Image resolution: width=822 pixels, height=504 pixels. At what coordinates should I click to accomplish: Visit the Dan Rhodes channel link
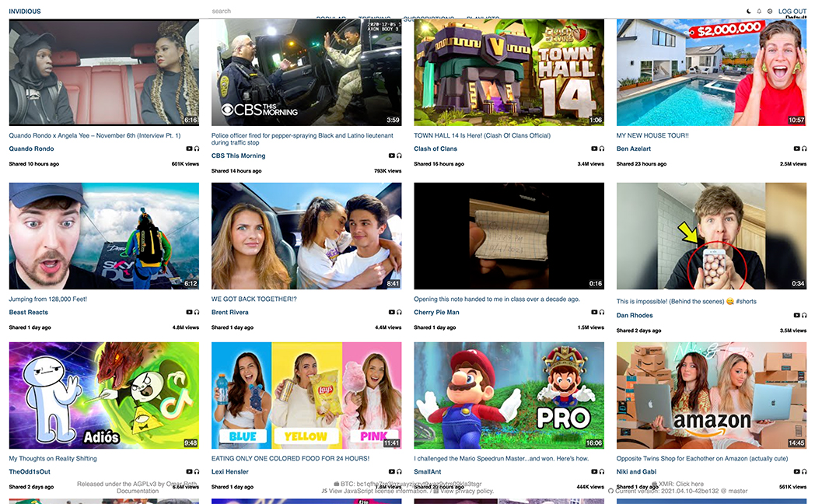pos(635,315)
